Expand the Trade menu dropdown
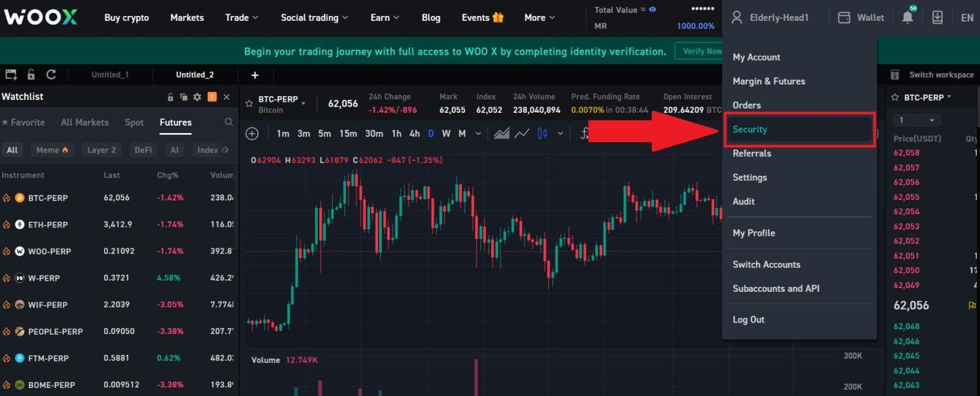 pos(241,18)
